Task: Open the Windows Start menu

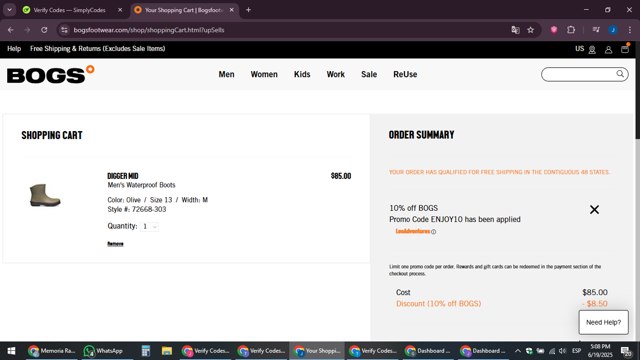Action: (x=11, y=351)
